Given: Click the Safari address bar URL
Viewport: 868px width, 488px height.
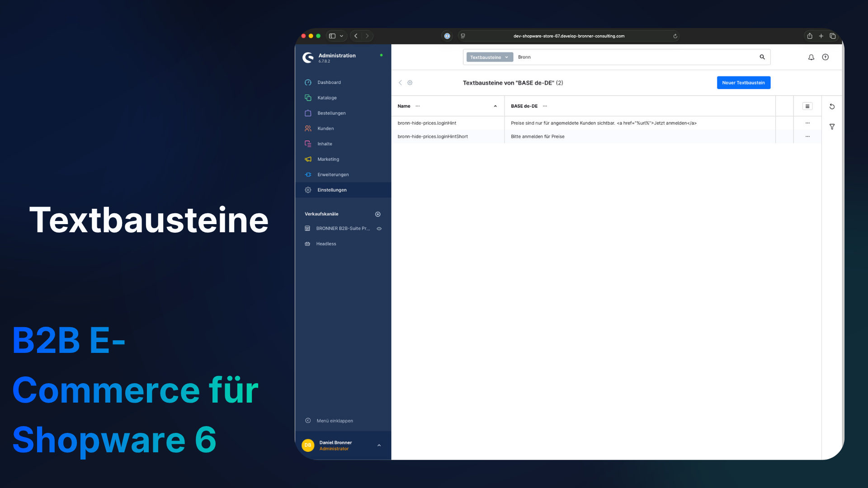Looking at the screenshot, I should point(569,36).
